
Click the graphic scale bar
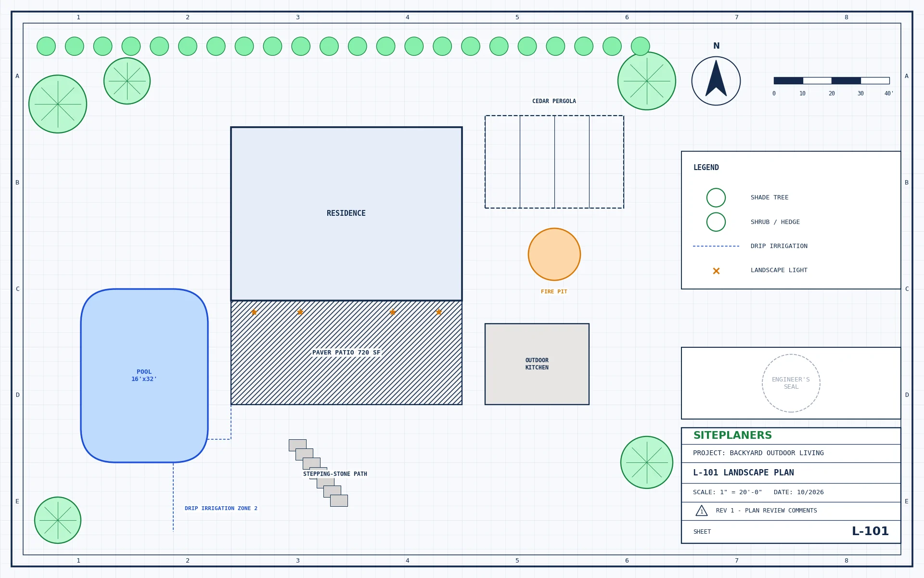click(x=832, y=80)
